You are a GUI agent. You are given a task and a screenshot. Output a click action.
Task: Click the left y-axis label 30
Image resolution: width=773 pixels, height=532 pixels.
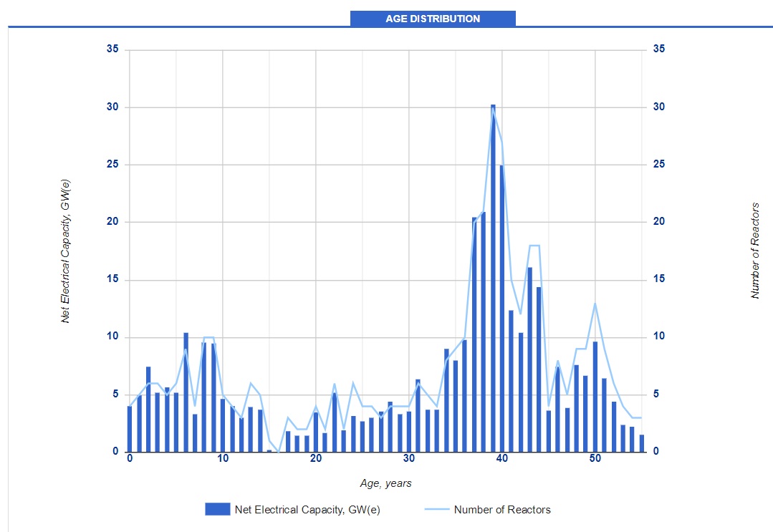(x=113, y=107)
